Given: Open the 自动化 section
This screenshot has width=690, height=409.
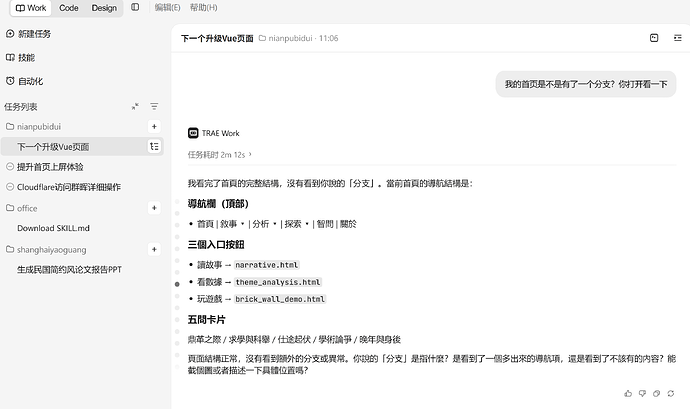Looking at the screenshot, I should [24, 81].
